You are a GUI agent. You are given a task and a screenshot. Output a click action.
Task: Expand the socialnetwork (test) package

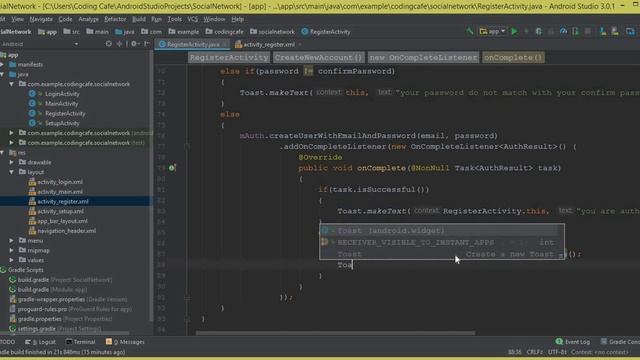(11, 142)
